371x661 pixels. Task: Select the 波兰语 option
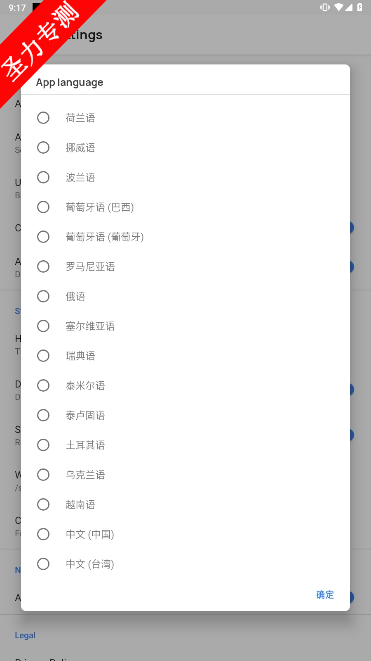click(186, 177)
